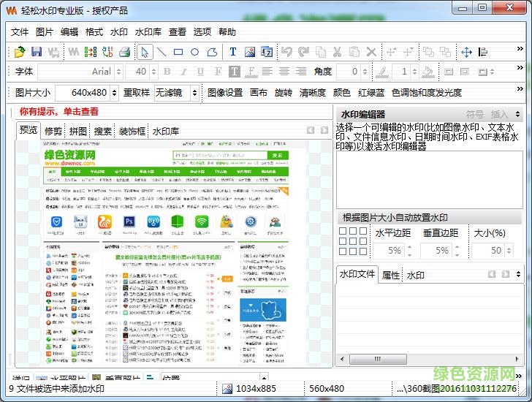Save with the blue floppy disk icon

click(37, 52)
